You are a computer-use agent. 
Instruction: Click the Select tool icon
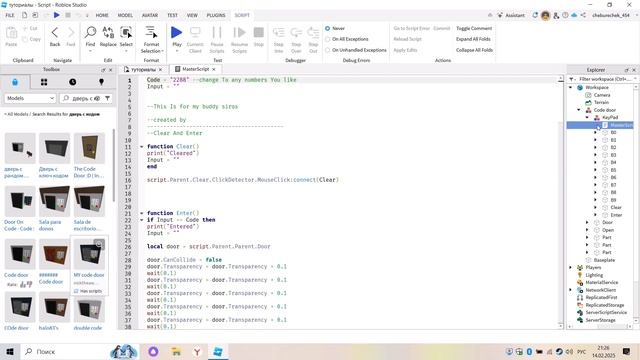pyautogui.click(x=126, y=33)
